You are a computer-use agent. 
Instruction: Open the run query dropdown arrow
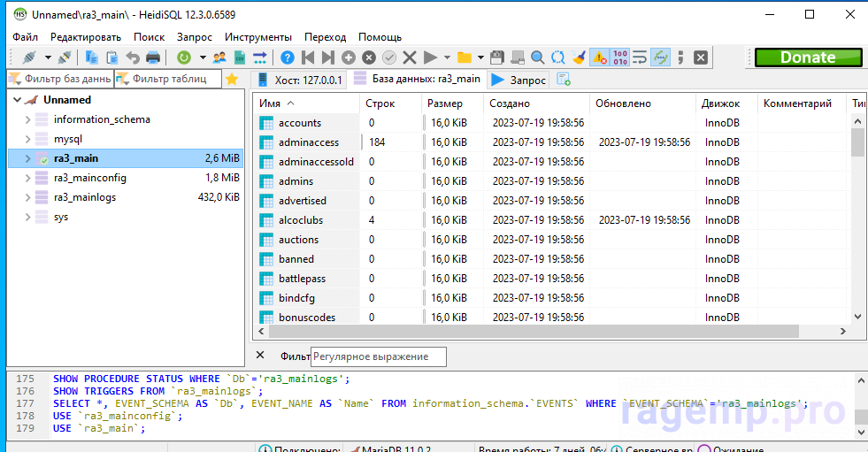pyautogui.click(x=447, y=57)
